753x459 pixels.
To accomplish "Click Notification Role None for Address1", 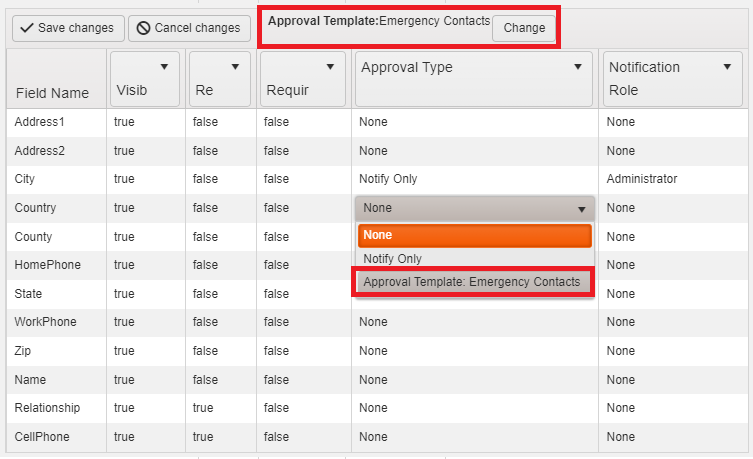I will [620, 122].
